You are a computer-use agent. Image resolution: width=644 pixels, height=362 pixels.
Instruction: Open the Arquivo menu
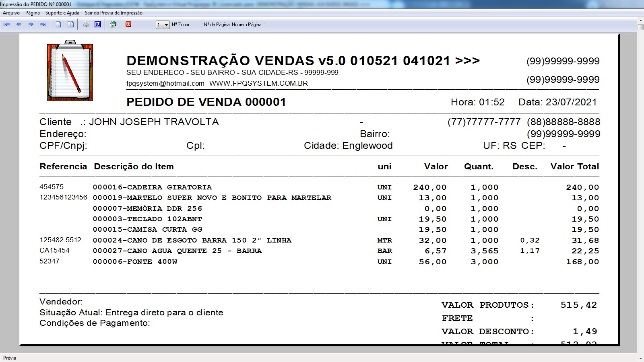coord(11,13)
